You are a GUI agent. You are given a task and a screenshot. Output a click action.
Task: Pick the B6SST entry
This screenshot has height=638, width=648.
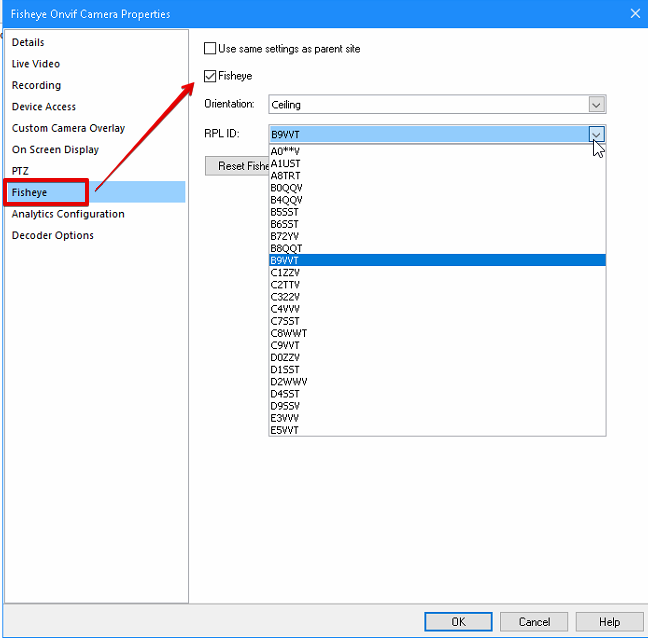point(437,224)
